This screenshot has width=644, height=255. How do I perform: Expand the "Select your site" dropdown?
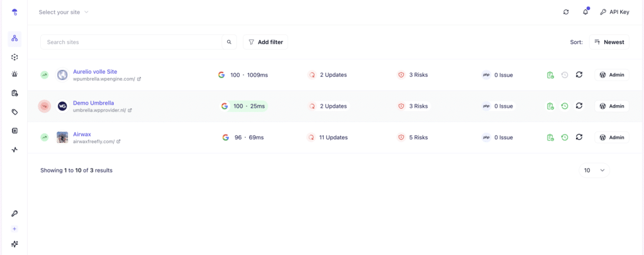[64, 12]
